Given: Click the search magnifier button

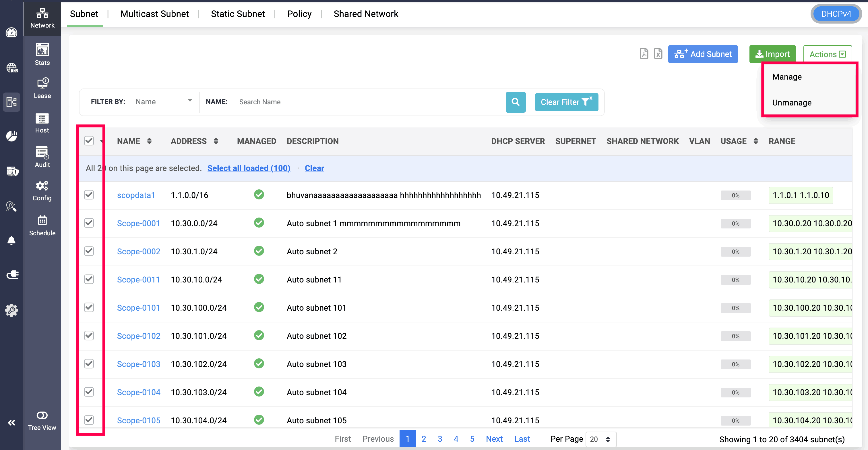Looking at the screenshot, I should [515, 102].
